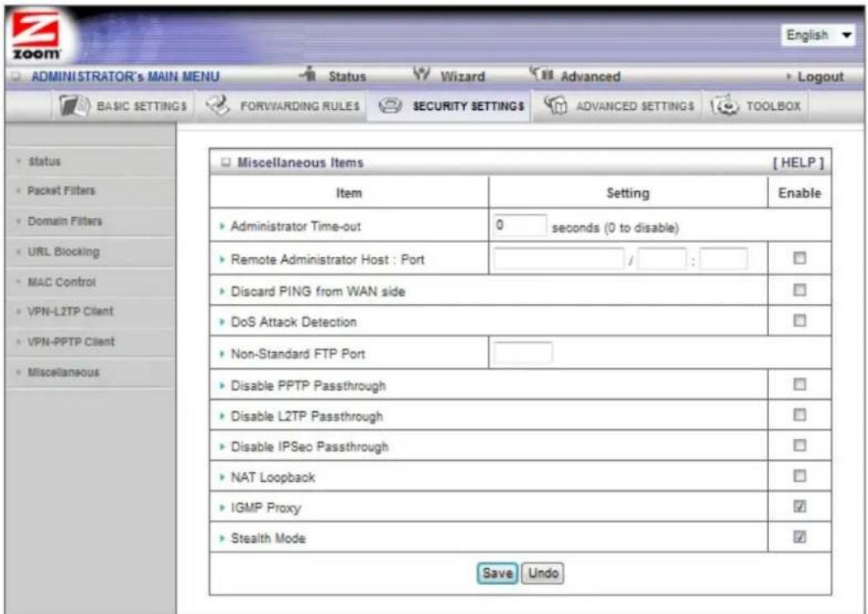Viewport: 868px width, 614px height.
Task: Click arrow beside NAT Loopback
Action: pos(222,477)
